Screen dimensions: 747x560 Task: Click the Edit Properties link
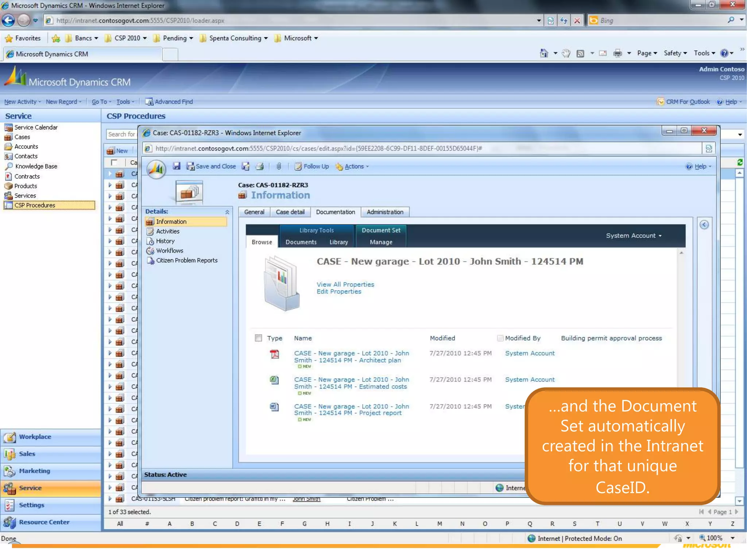(x=339, y=292)
